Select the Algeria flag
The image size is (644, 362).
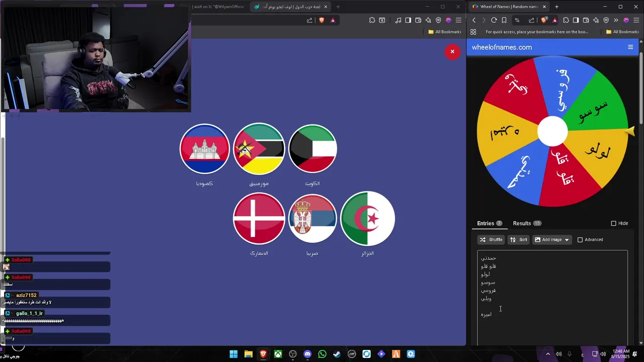click(367, 219)
